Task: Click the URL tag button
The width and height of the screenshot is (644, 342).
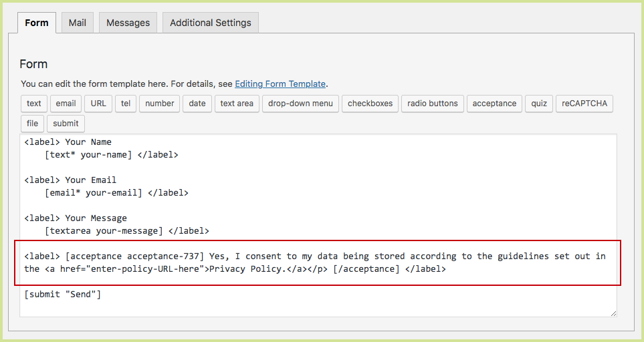Action: [x=98, y=104]
